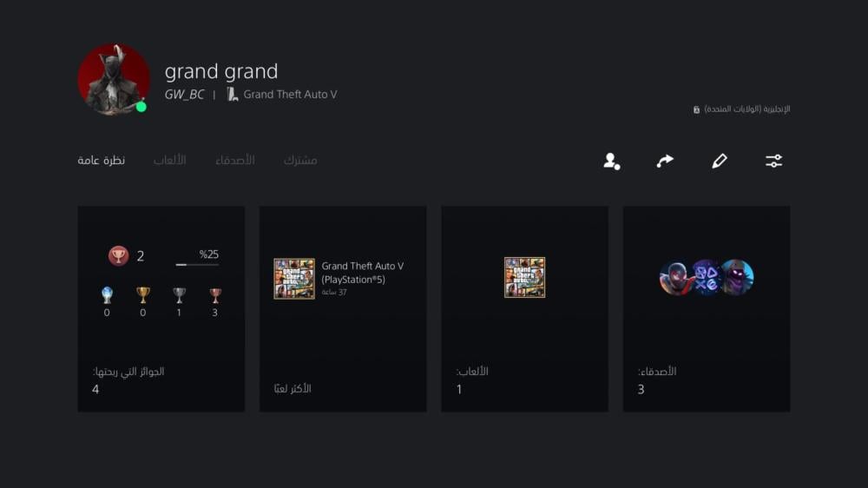Click the silver trophy icon
The image size is (868, 488).
click(x=180, y=295)
